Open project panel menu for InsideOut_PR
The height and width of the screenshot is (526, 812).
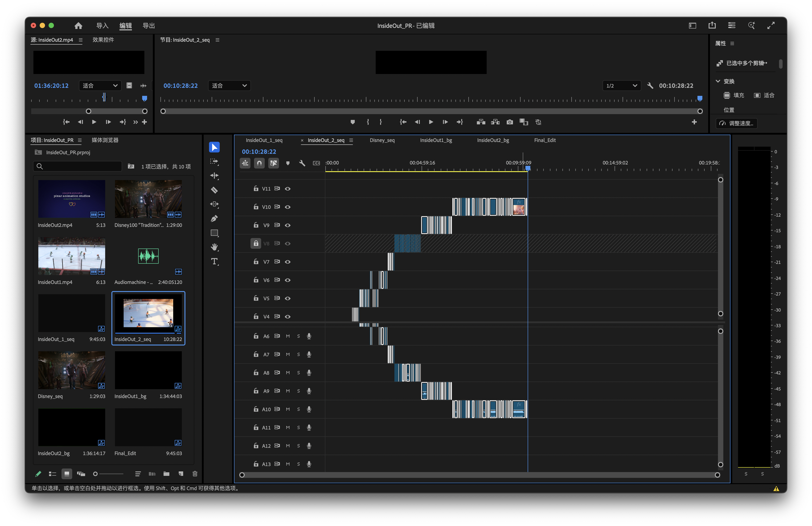[80, 140]
